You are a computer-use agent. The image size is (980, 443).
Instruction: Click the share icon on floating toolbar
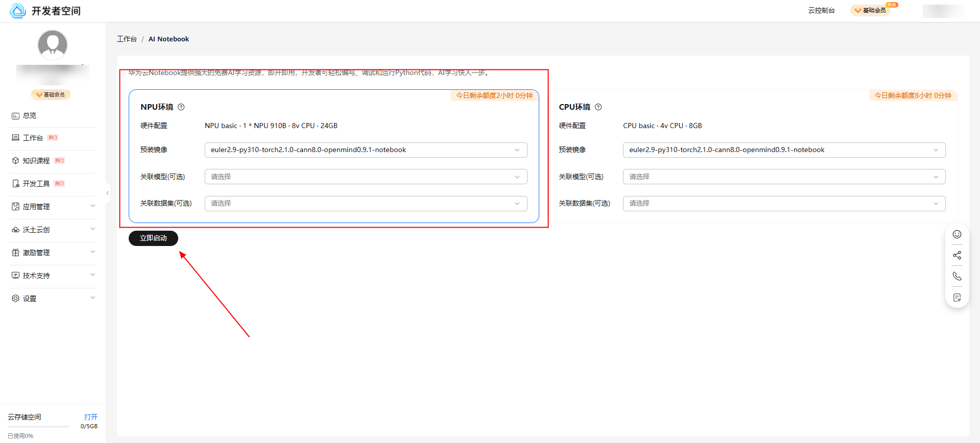coord(957,255)
